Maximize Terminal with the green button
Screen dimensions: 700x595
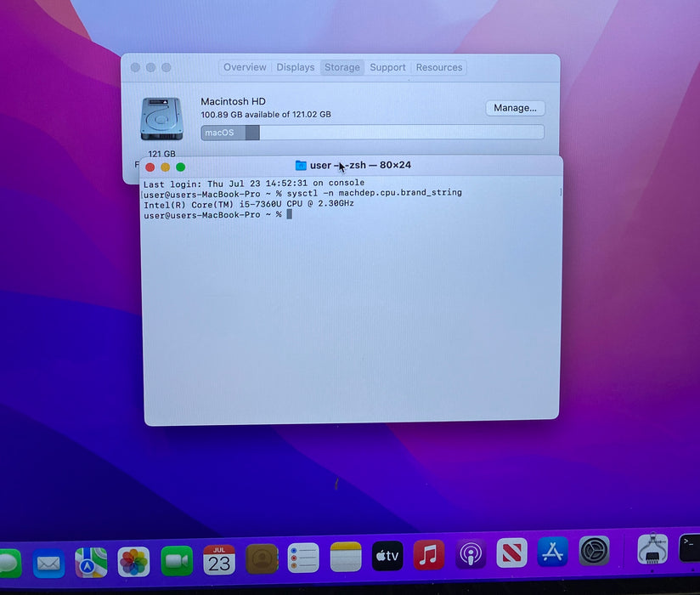180,167
